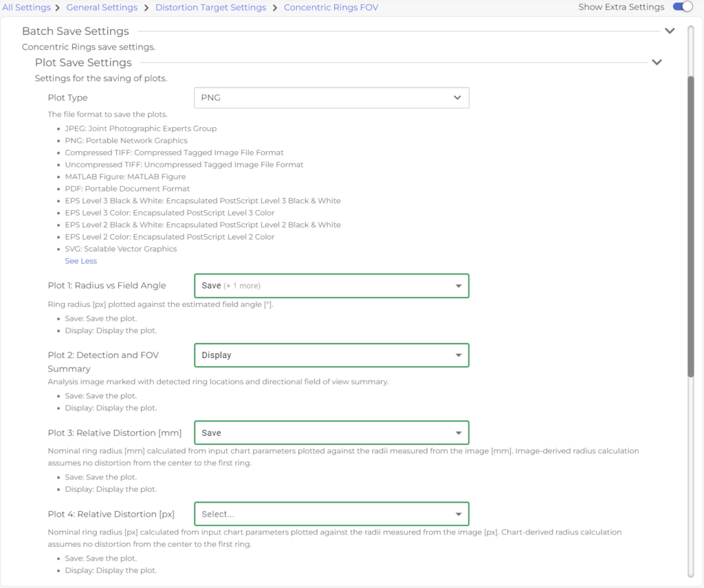This screenshot has width=704, height=588.
Task: Click the vertical scrollbar thumb
Action: tap(690, 227)
